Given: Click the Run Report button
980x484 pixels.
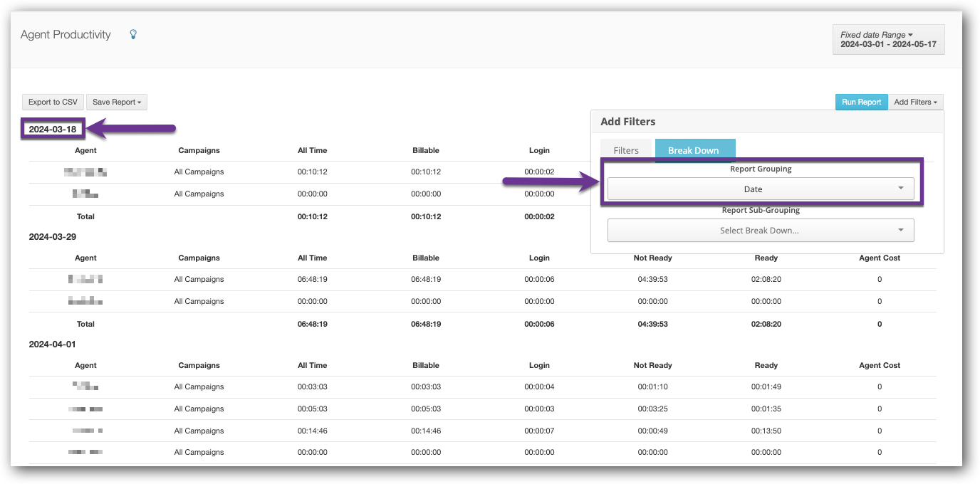Looking at the screenshot, I should point(861,102).
